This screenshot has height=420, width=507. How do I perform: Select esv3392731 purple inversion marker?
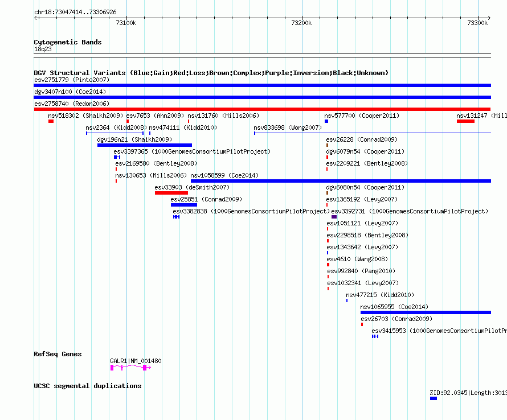(334, 217)
